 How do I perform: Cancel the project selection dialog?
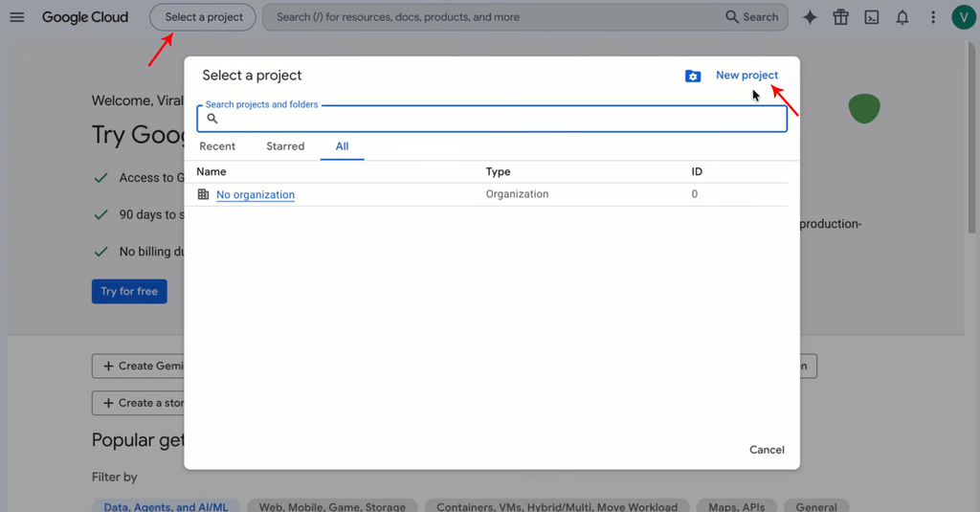767,450
